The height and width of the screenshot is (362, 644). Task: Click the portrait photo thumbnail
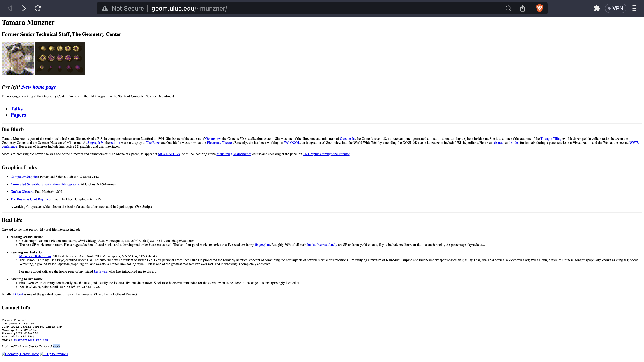click(18, 58)
